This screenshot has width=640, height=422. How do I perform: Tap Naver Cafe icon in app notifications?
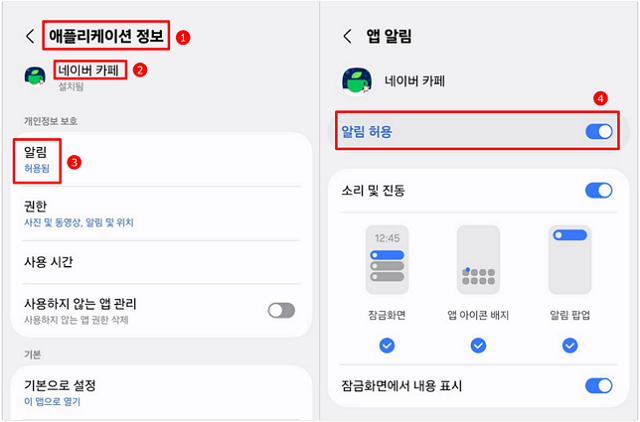[x=357, y=82]
